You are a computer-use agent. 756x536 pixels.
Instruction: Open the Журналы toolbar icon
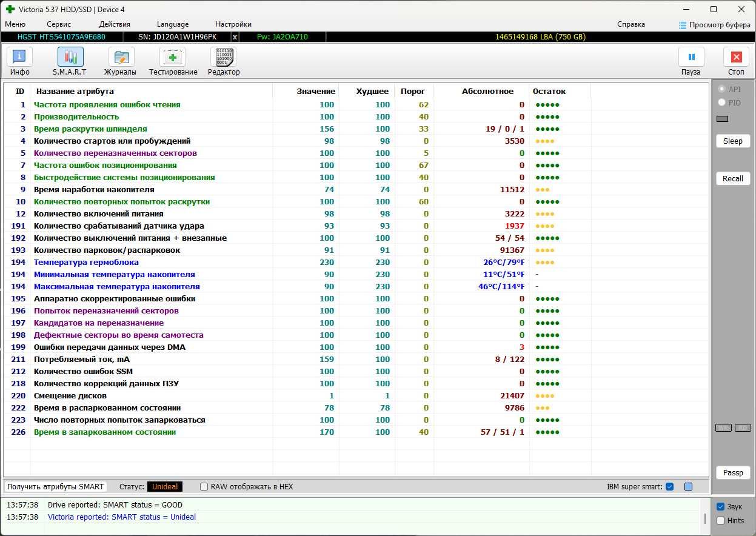pyautogui.click(x=121, y=57)
